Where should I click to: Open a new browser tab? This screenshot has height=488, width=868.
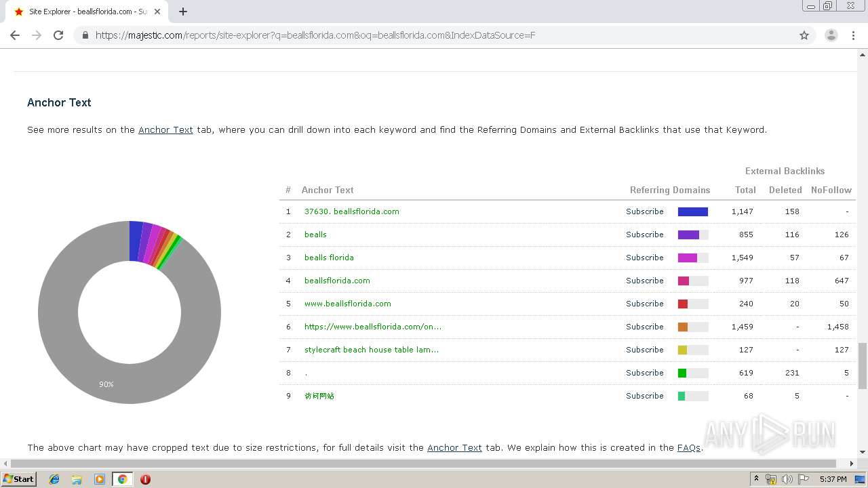pos(183,12)
